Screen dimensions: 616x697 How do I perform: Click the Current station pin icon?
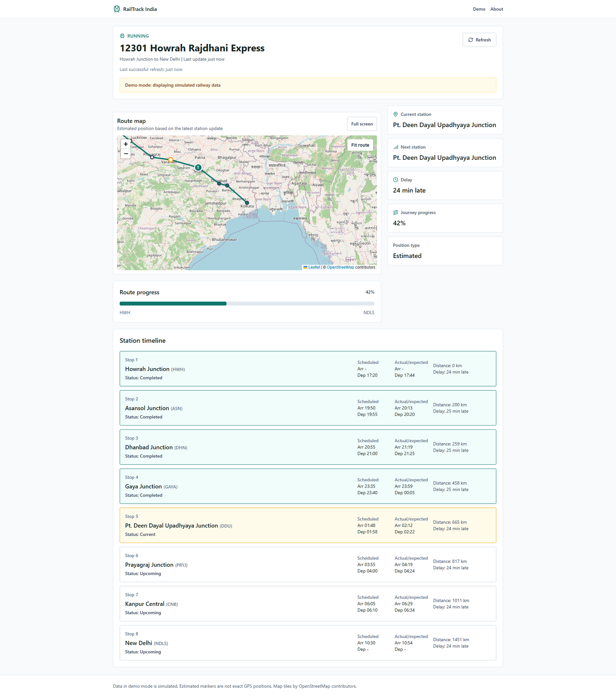pyautogui.click(x=395, y=114)
